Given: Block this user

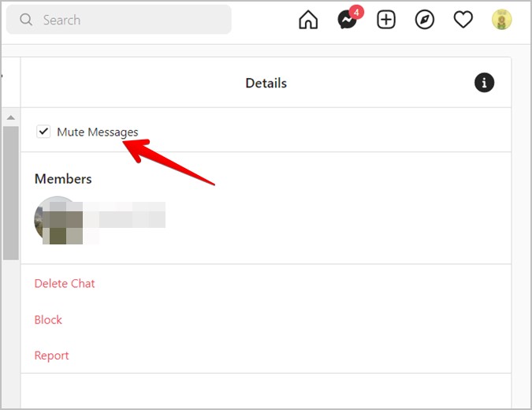Looking at the screenshot, I should pyautogui.click(x=48, y=319).
